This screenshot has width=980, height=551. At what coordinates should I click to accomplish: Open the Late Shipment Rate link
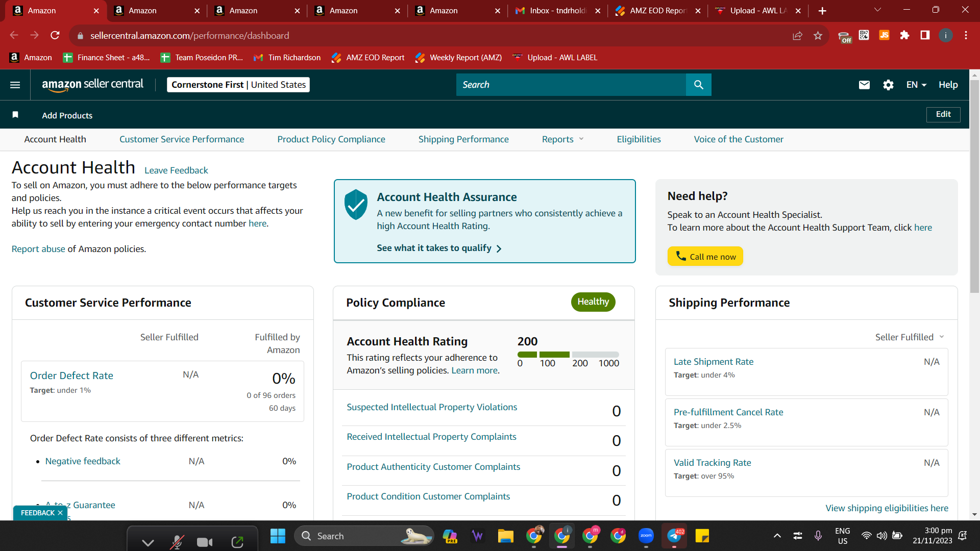tap(714, 362)
